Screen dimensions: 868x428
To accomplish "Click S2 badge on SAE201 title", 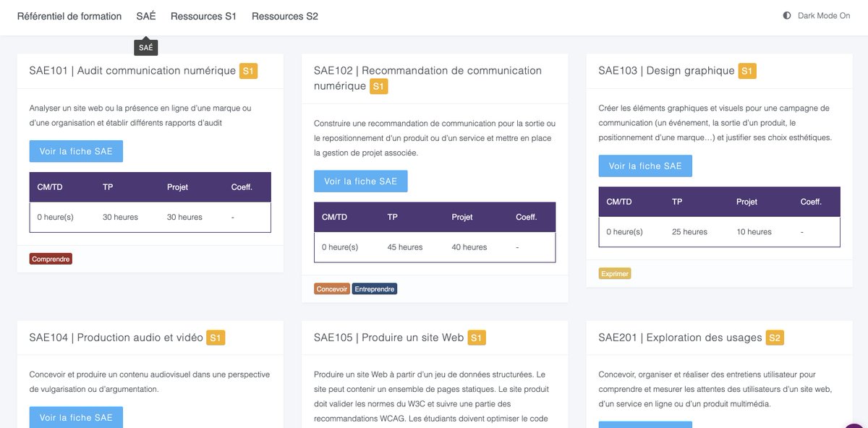I will (x=775, y=338).
